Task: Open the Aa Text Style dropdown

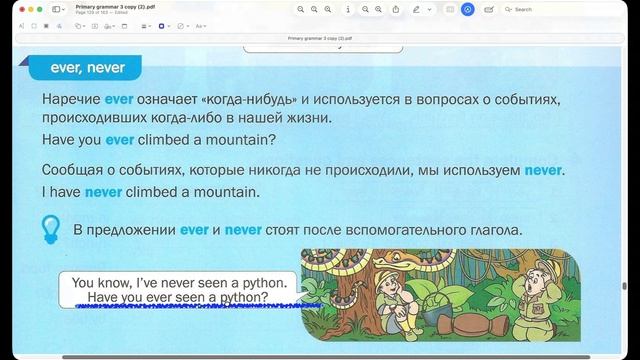Action: tap(200, 26)
